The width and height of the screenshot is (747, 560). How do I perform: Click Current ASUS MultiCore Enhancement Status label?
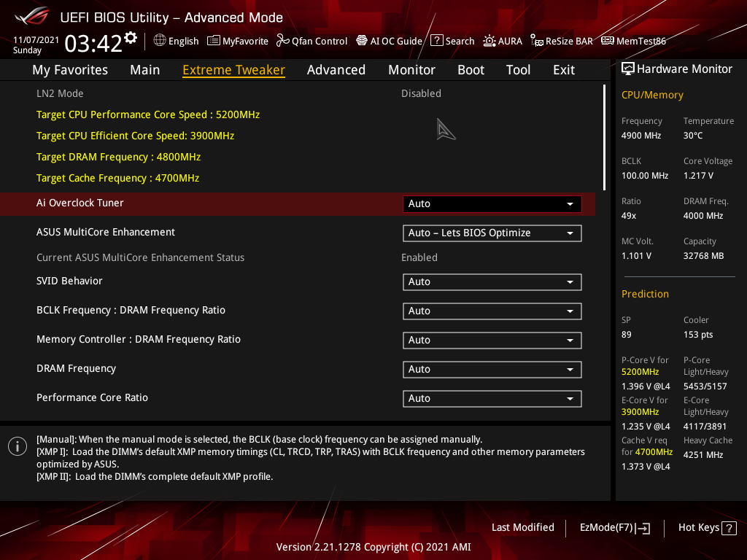pyautogui.click(x=141, y=257)
